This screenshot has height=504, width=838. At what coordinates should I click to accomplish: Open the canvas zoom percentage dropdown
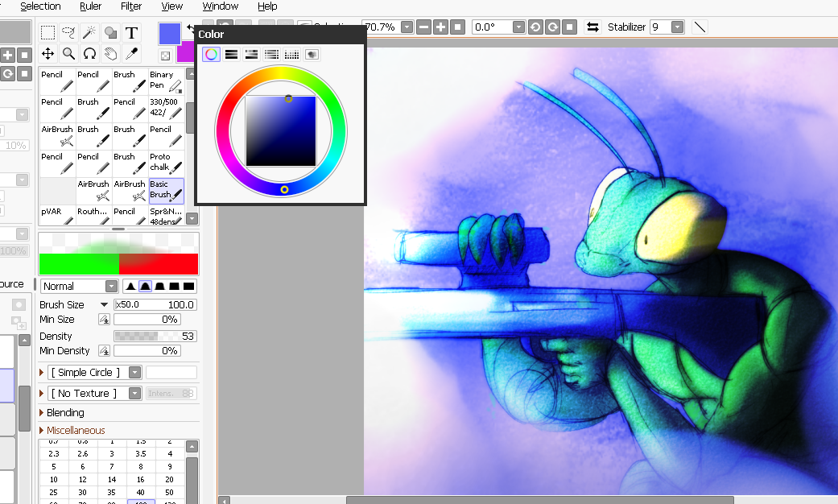pos(407,27)
